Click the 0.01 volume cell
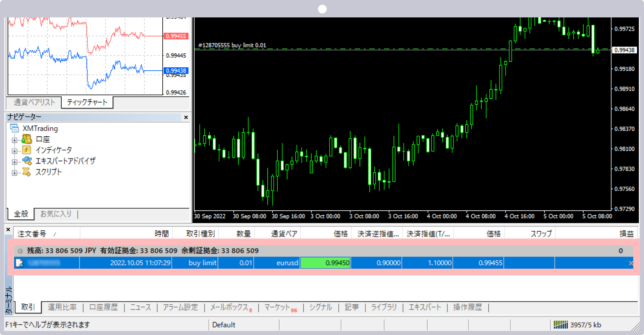This screenshot has width=644, height=335. (237, 263)
